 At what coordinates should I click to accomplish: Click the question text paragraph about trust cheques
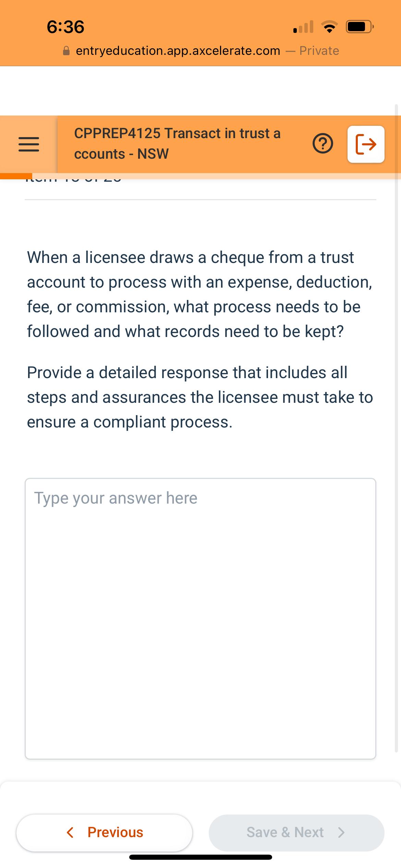click(200, 294)
